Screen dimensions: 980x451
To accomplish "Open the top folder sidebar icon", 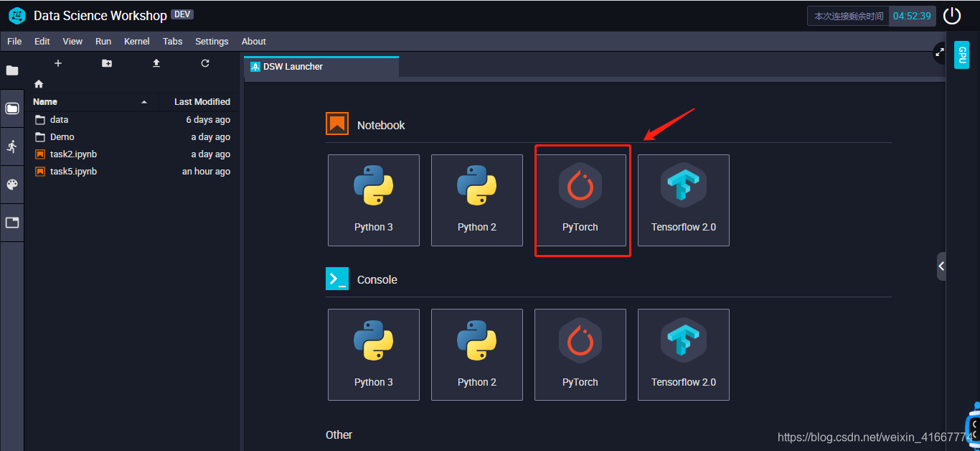I will click(x=12, y=70).
